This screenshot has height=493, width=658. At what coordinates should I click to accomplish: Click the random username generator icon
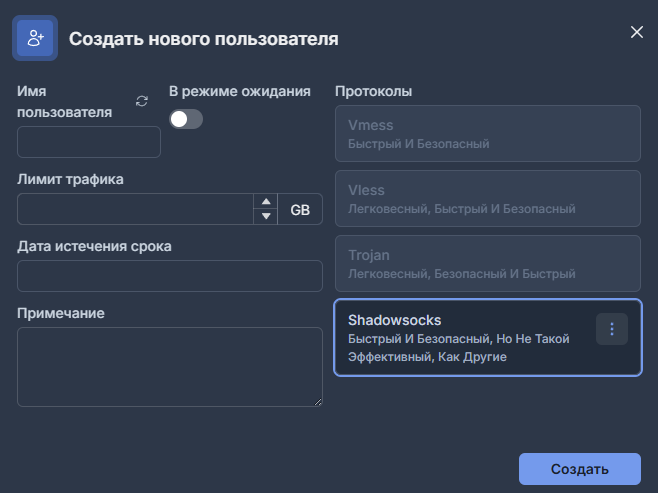(142, 101)
